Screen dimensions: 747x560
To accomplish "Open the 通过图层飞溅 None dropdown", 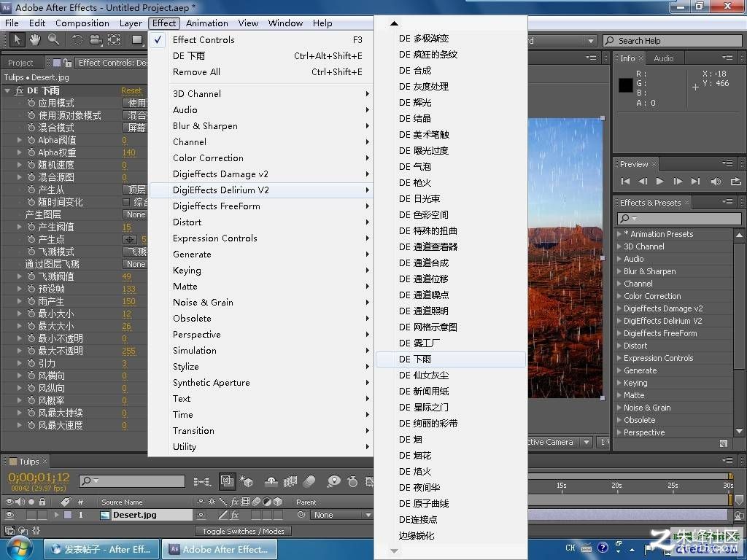I will pos(135,264).
